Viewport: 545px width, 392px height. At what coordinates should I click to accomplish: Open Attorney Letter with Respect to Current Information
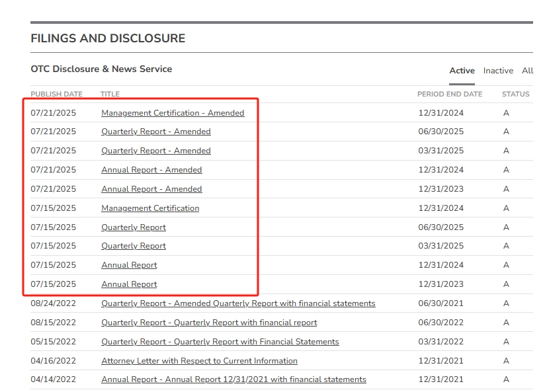(199, 361)
